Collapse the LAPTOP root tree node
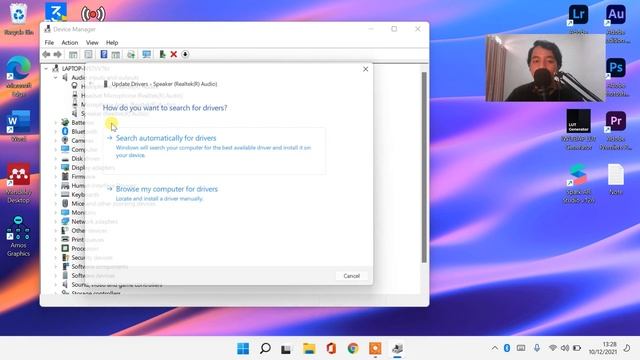The image size is (640, 360). point(46,69)
